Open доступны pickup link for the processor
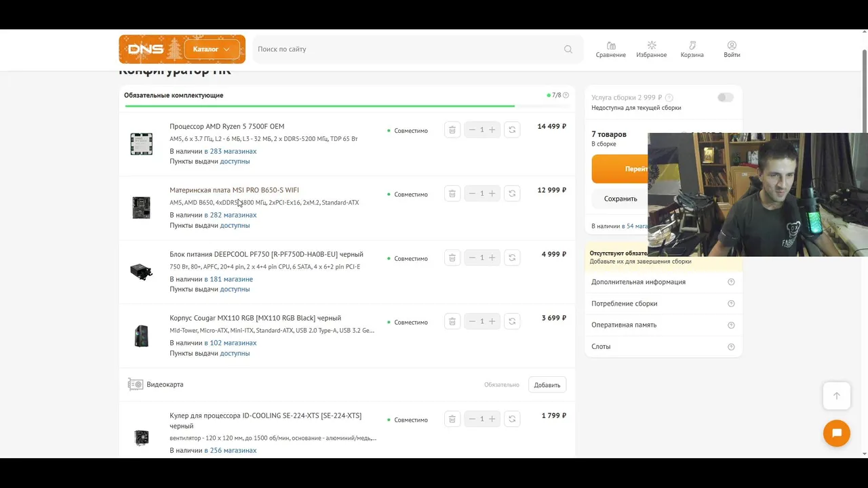 [235, 161]
